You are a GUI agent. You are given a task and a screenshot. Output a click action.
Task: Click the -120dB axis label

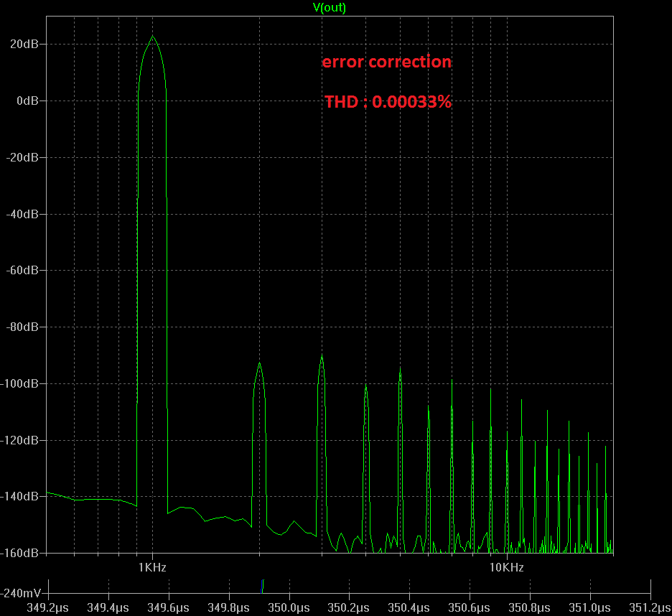pos(19,440)
